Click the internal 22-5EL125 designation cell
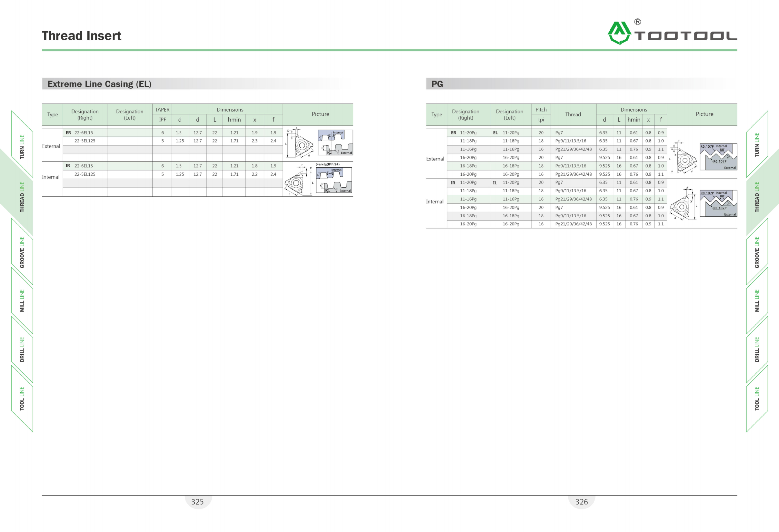The width and height of the screenshot is (779, 532). [85, 174]
